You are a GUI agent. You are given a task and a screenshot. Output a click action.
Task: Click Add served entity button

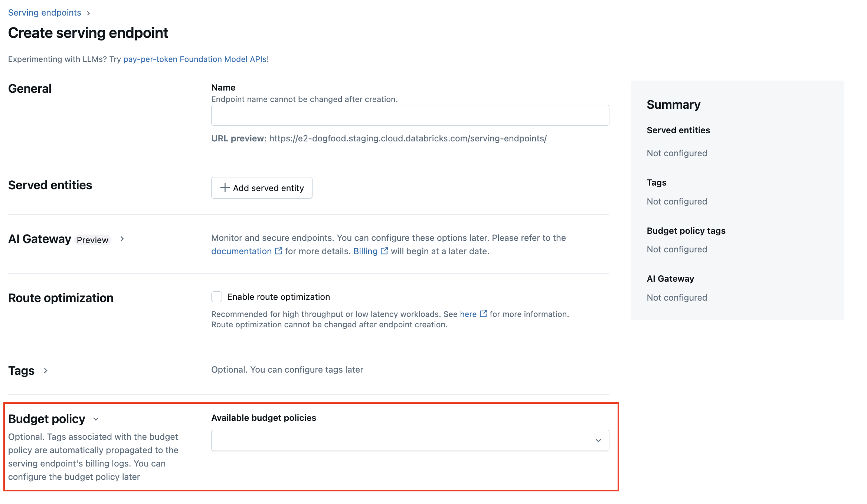tap(262, 188)
